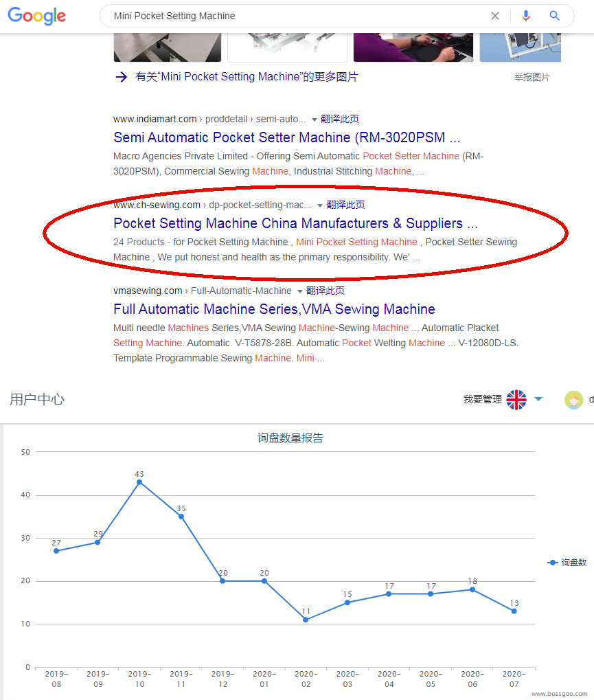Open the user avatar icon
594x700 pixels.
coord(573,399)
